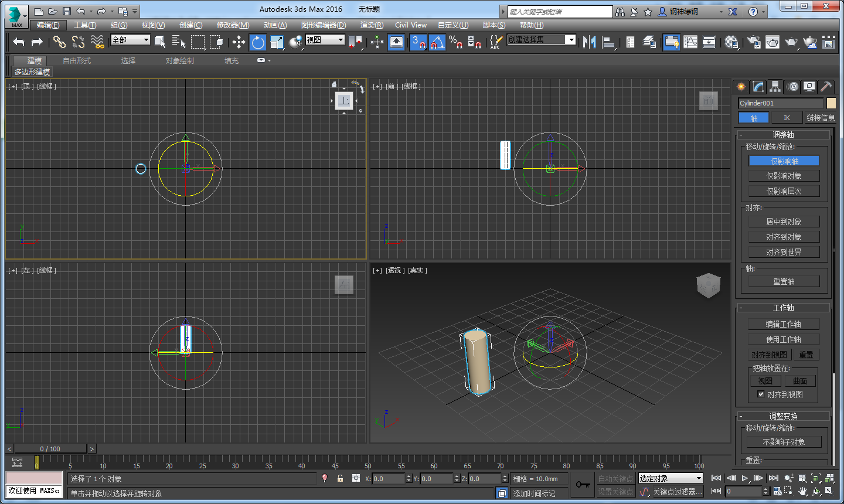Open the 选定对象 key filter dropdown
844x504 pixels.
click(671, 479)
